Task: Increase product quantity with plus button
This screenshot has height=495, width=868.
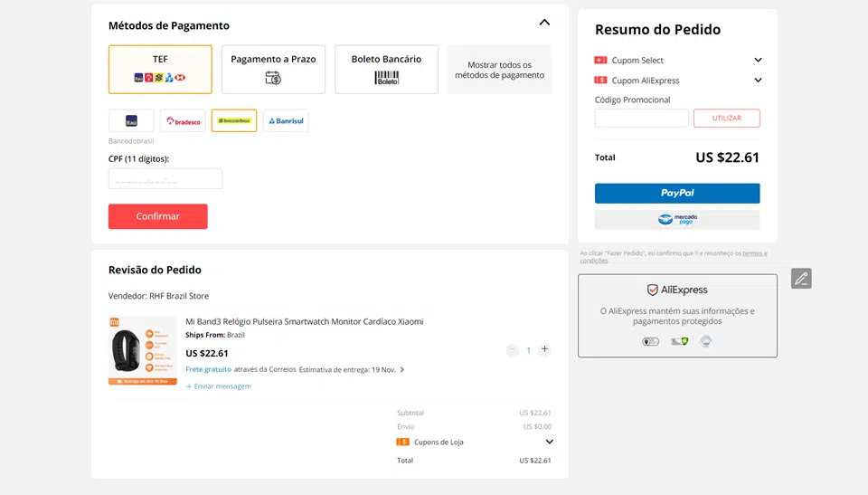Action: click(544, 349)
